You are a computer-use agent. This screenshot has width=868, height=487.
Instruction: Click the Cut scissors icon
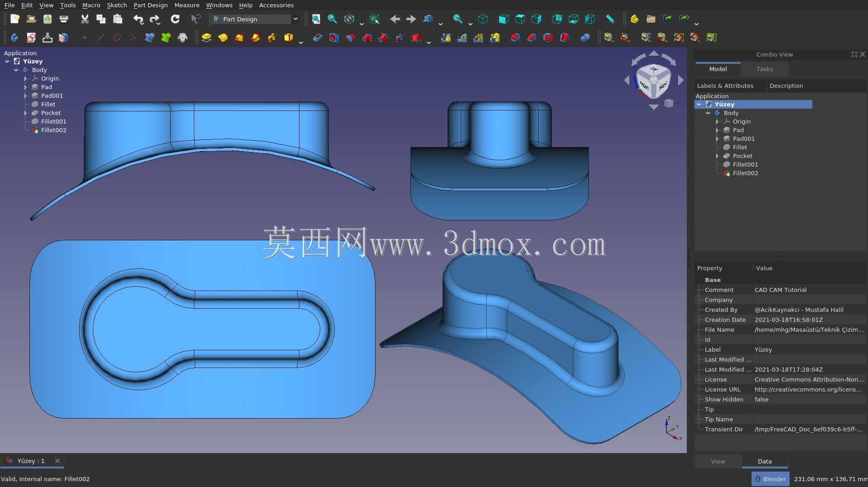[x=85, y=19]
